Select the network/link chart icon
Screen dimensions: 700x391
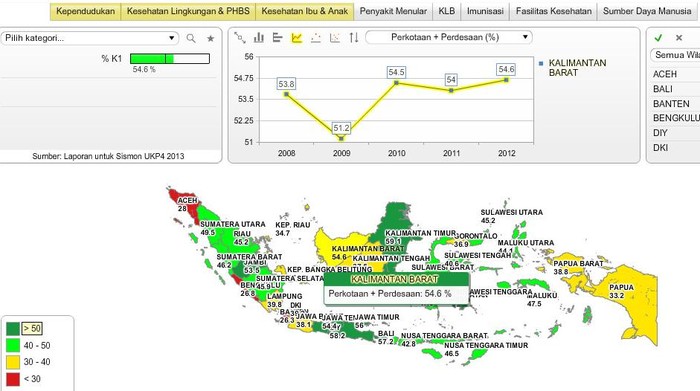point(240,38)
